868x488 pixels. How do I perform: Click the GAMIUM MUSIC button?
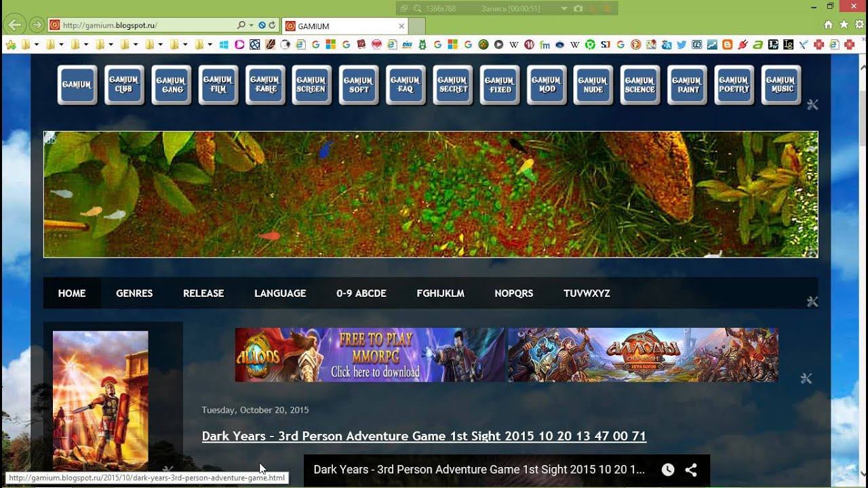pos(781,85)
